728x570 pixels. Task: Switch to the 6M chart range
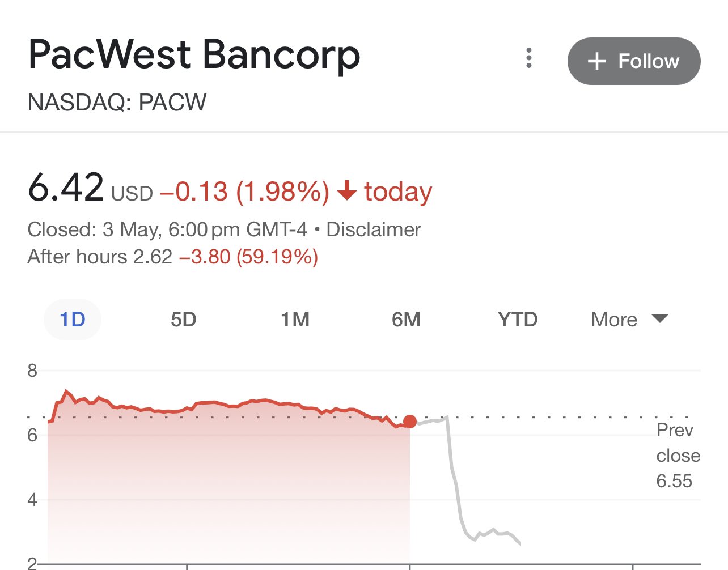(407, 320)
